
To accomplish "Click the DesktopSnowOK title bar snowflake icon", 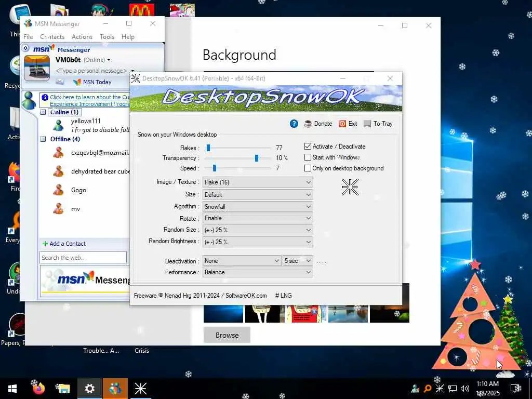I will [x=136, y=78].
